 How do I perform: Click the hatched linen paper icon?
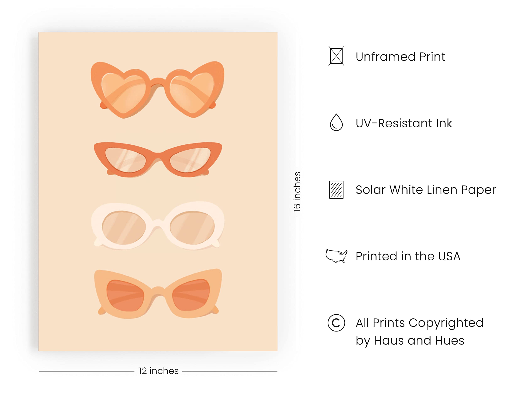[x=336, y=190]
